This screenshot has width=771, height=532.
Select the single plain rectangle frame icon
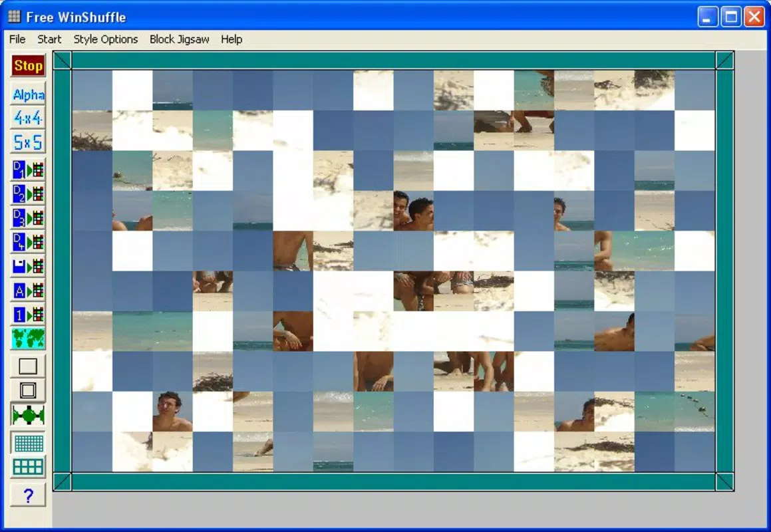(28, 366)
